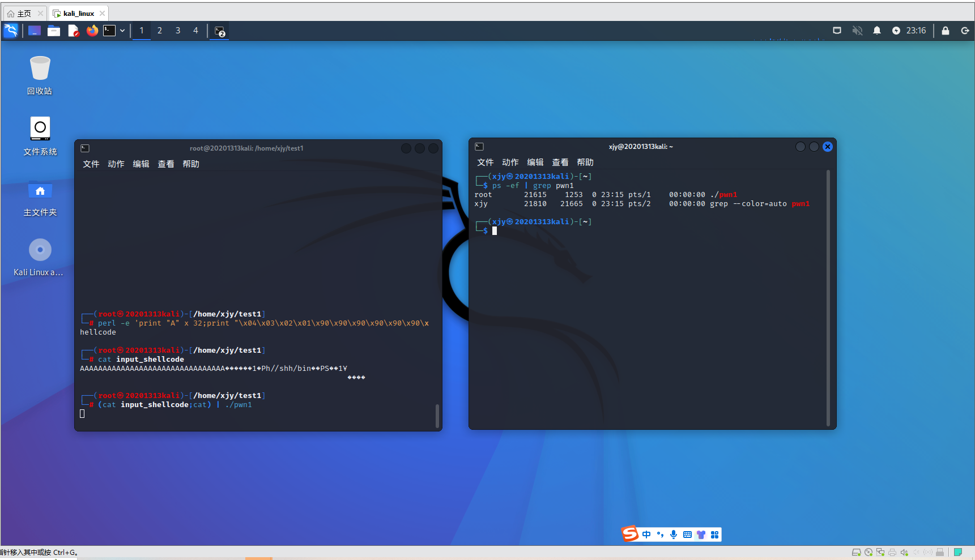Click the root terminal title bar icon
The image size is (975, 560).
click(85, 148)
